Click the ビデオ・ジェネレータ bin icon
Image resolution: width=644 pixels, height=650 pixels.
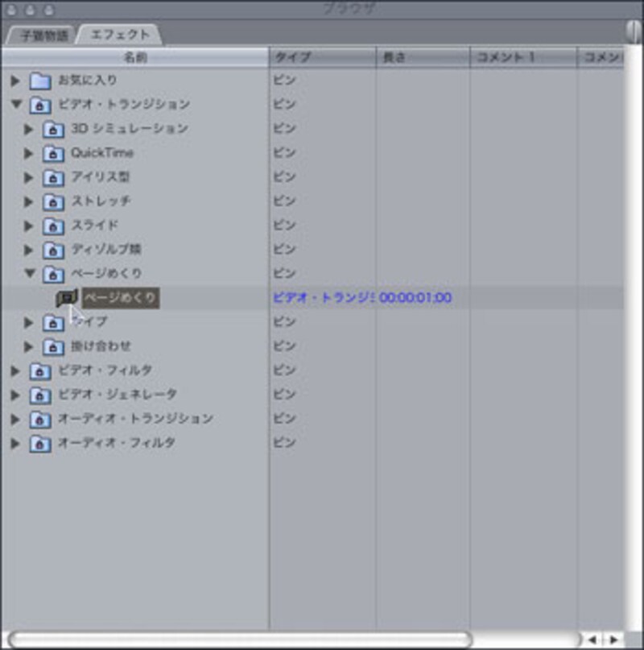[40, 395]
